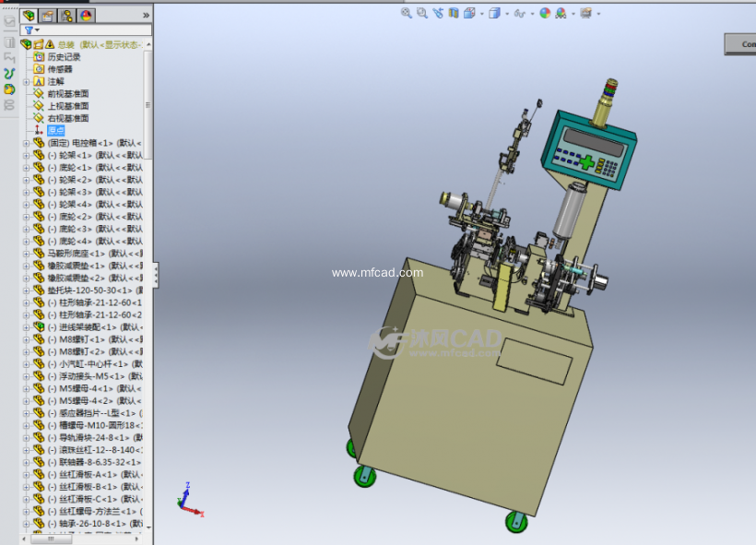
Task: Switch to the PropertyManager tab
Action: coord(47,16)
